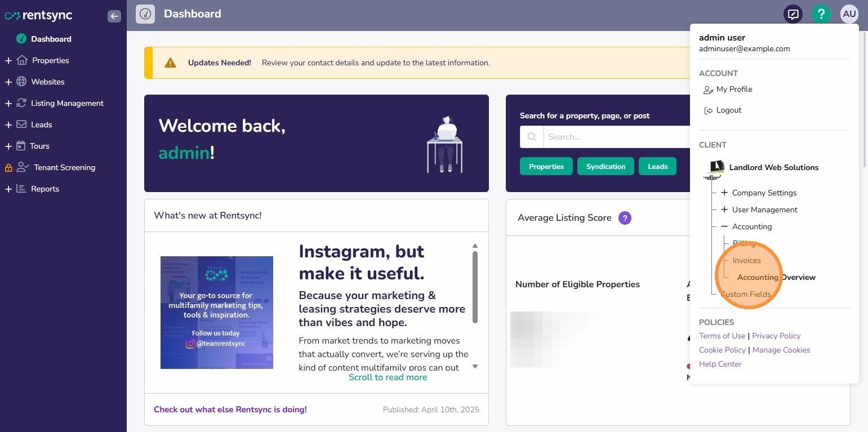This screenshot has width=868, height=432.
Task: Expand the Tours sidebar section
Action: click(x=8, y=146)
